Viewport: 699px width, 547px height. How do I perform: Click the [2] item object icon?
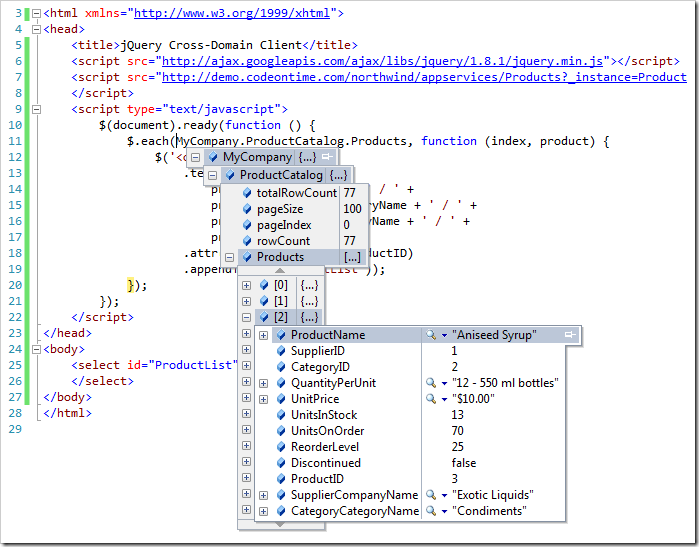coord(264,317)
